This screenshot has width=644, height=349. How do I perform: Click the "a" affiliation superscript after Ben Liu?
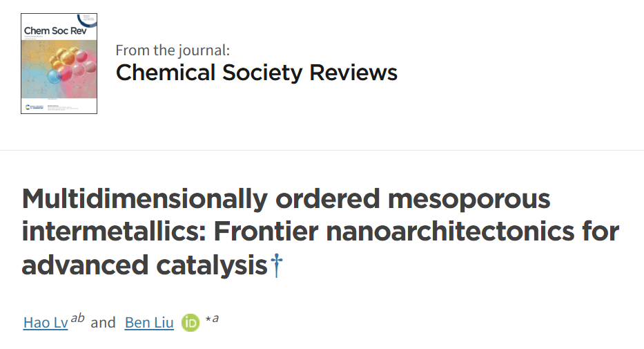tap(215, 318)
